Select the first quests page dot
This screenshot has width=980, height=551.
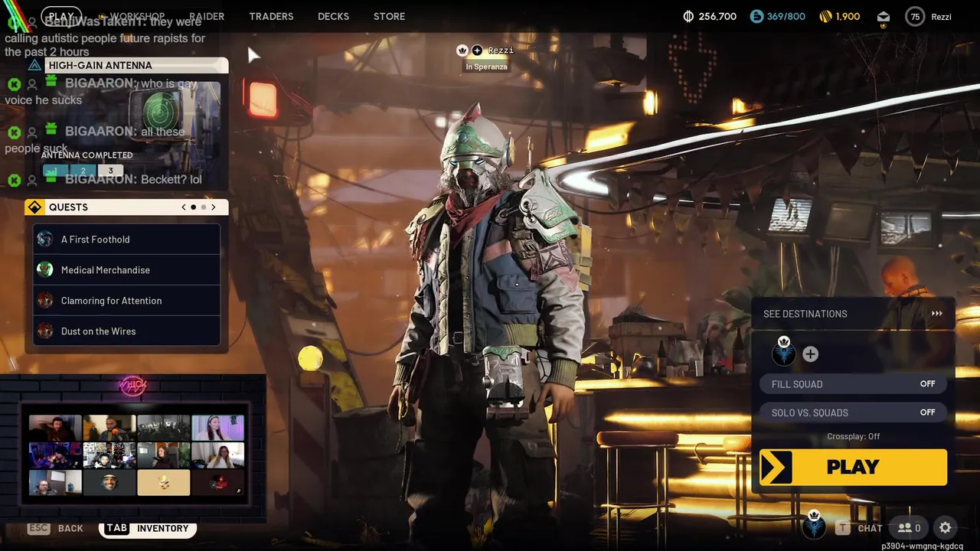193,207
